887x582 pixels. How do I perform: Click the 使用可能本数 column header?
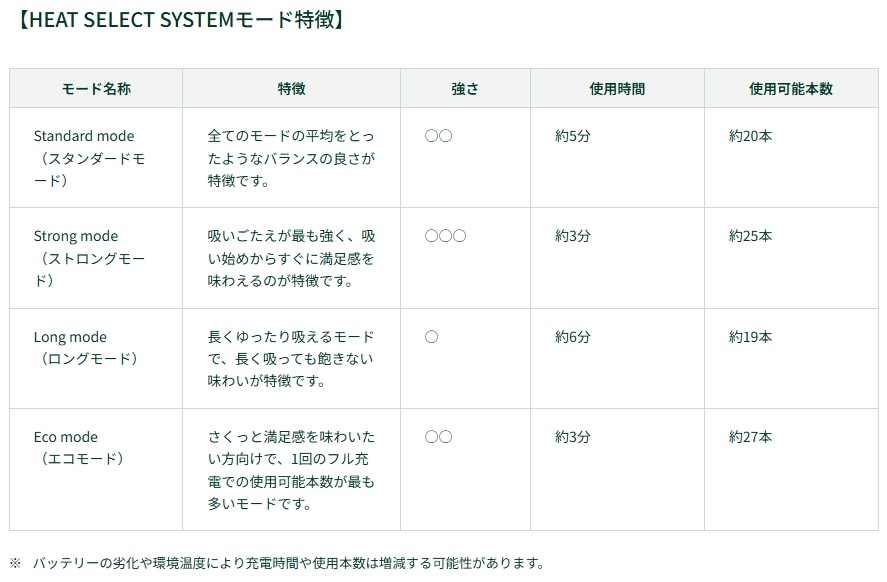(791, 89)
